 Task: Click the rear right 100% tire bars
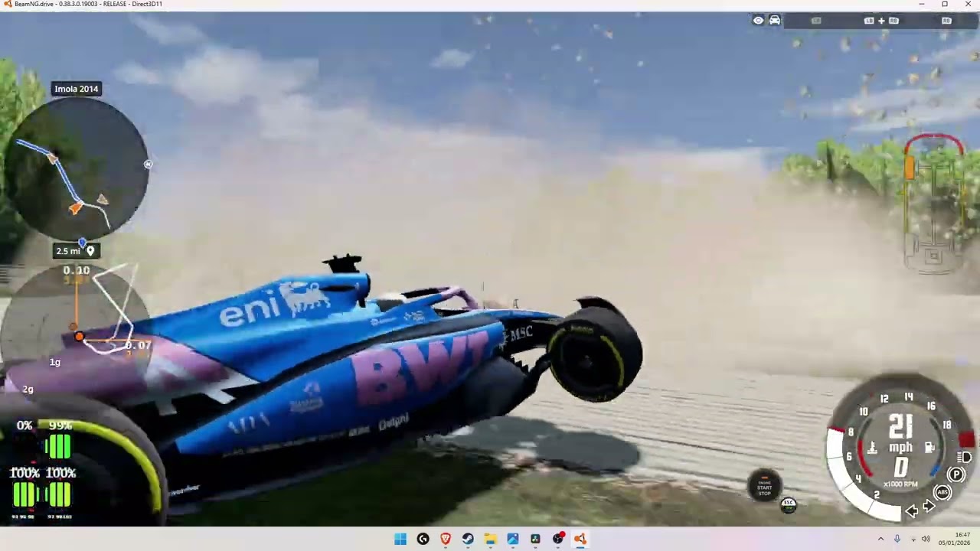(58, 495)
